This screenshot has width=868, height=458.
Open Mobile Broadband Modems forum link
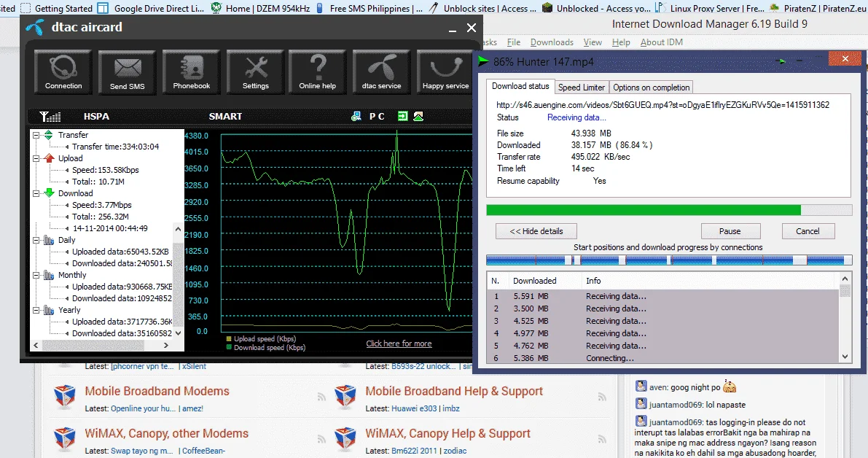[157, 391]
